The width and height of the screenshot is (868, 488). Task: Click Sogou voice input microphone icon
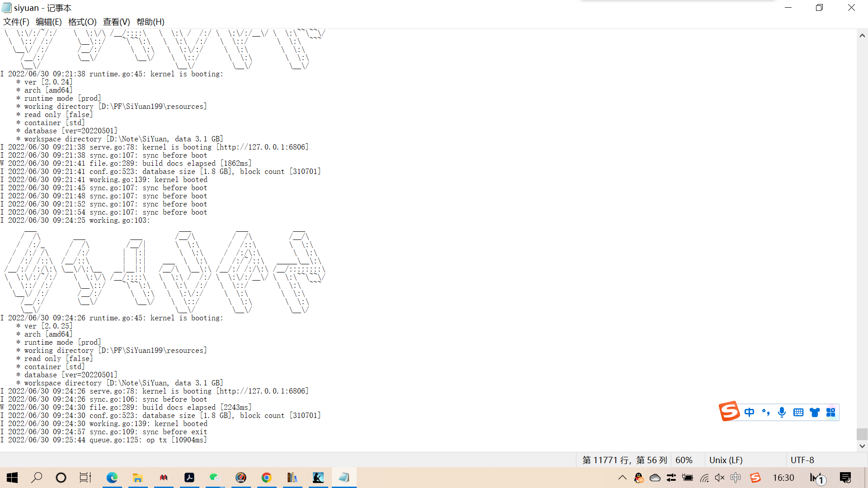(x=782, y=412)
